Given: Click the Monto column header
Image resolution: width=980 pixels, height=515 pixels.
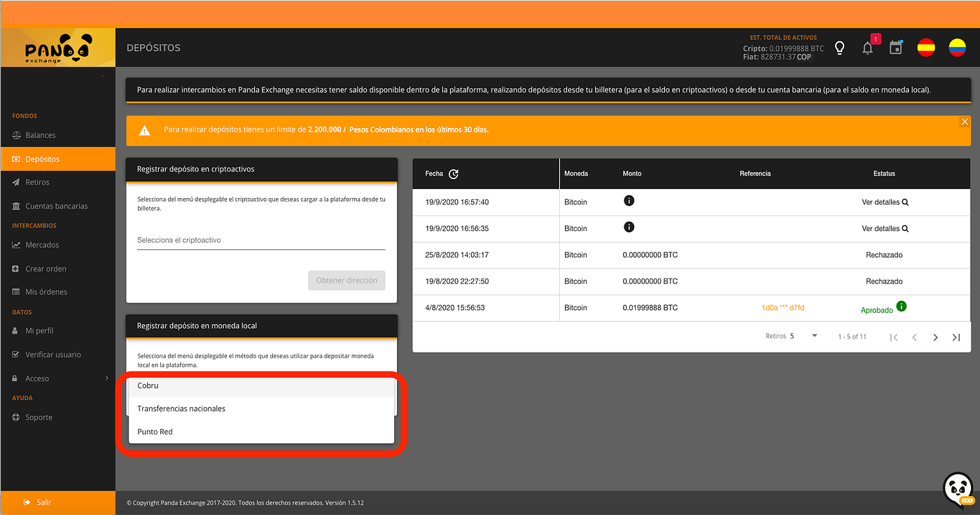Looking at the screenshot, I should [x=632, y=174].
